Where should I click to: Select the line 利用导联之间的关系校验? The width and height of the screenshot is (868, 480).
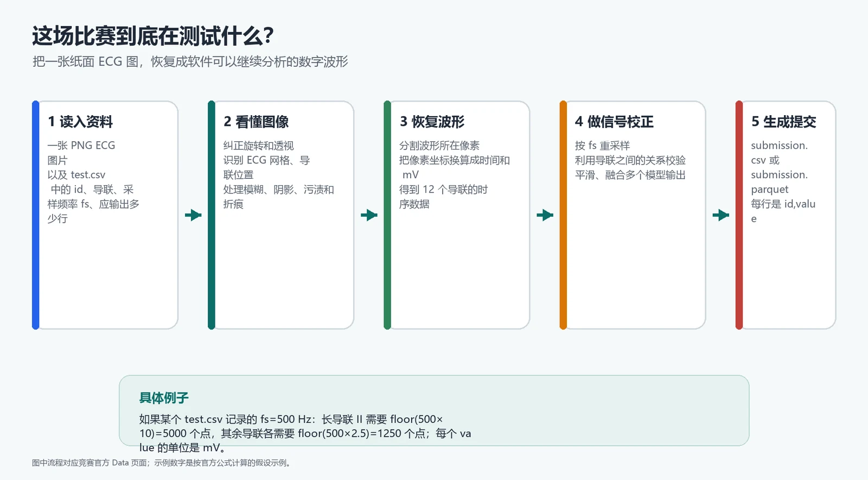pos(630,160)
